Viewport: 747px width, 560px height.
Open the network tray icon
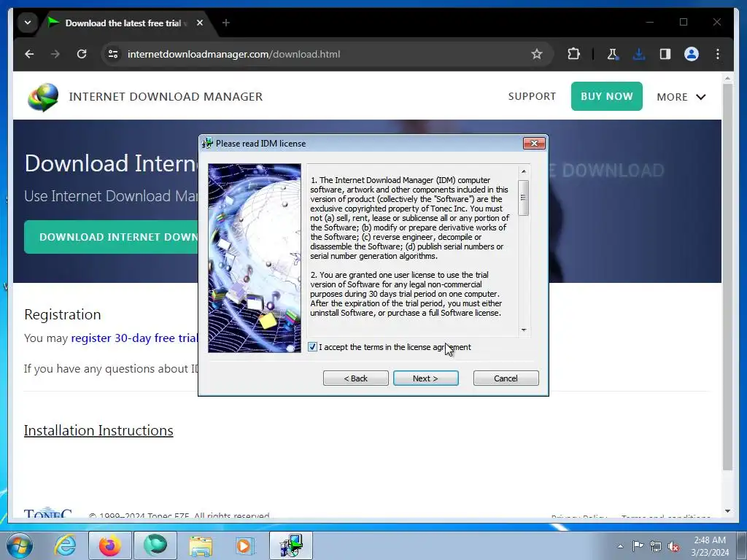pyautogui.click(x=656, y=546)
